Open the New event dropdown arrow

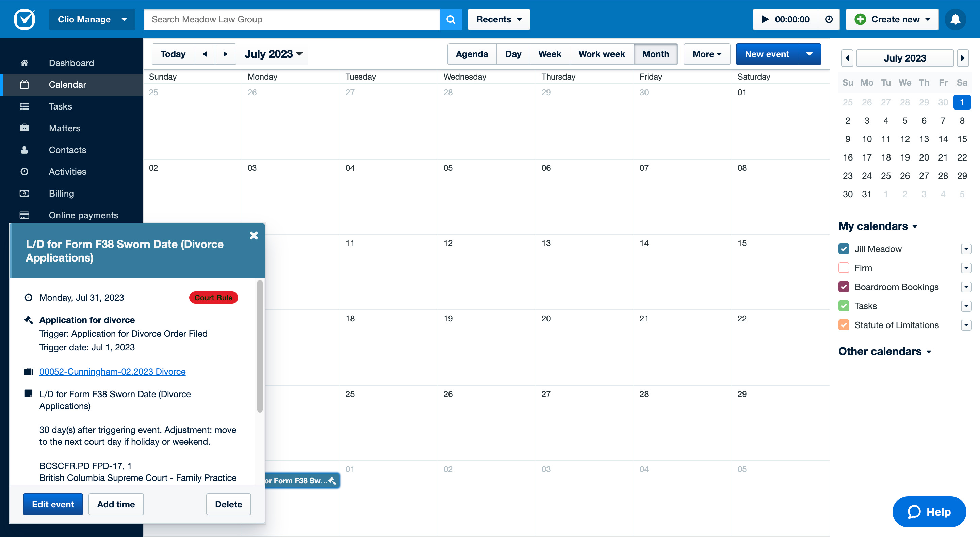point(809,54)
